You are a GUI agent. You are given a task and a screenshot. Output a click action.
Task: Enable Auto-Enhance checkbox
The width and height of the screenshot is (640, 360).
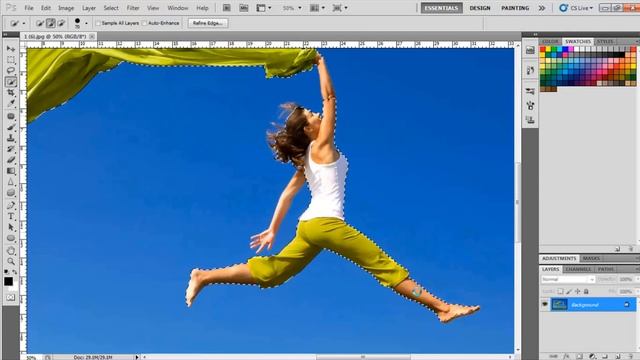144,23
